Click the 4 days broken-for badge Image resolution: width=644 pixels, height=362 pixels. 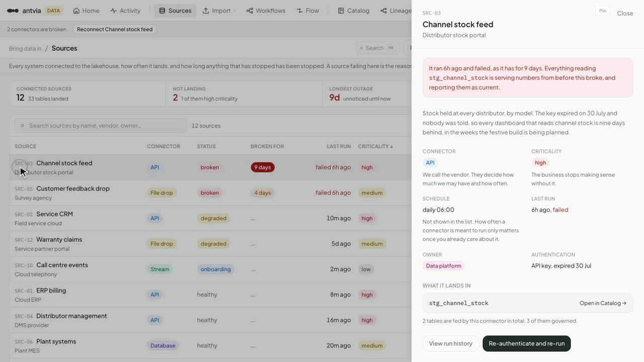(263, 193)
